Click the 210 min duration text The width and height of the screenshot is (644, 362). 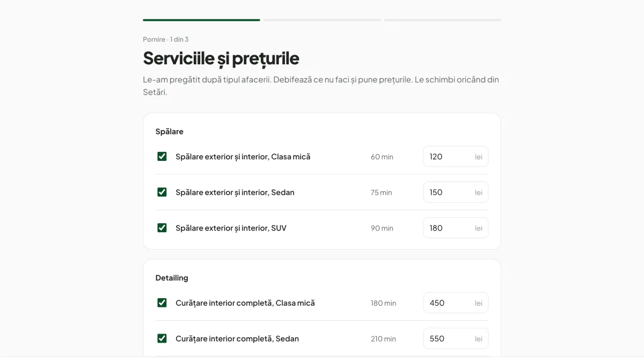(383, 339)
